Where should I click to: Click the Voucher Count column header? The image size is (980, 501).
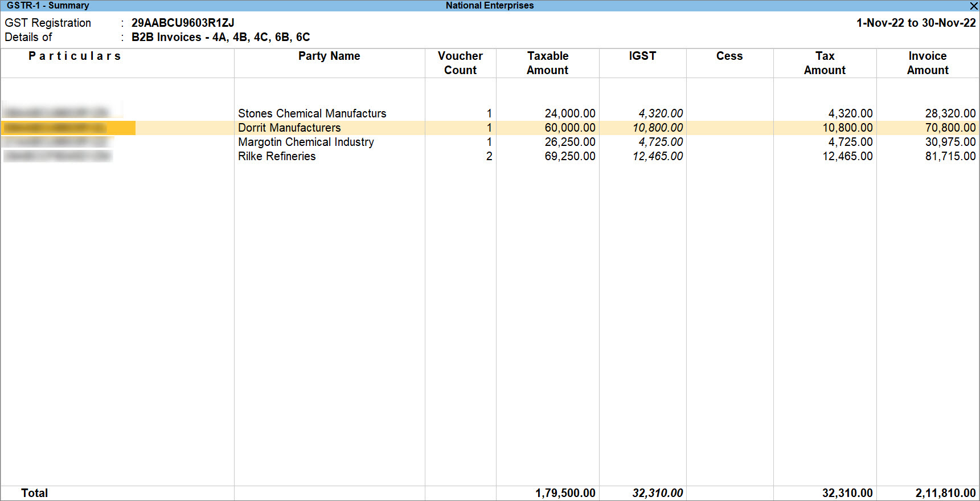460,63
